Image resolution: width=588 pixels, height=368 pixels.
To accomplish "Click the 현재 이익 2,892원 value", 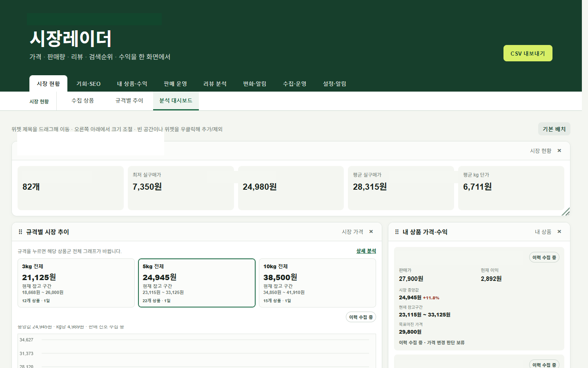I will pyautogui.click(x=491, y=279).
